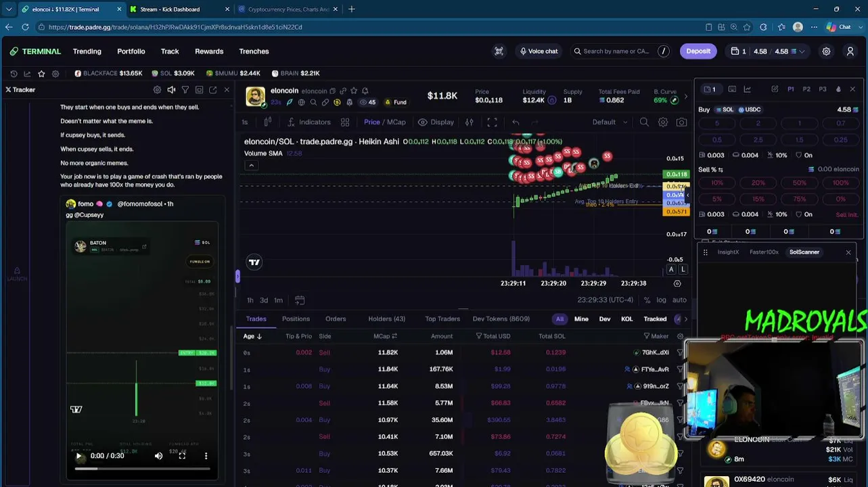This screenshot has width=868, height=487.
Task: Open chart Indicators
Action: pos(309,122)
